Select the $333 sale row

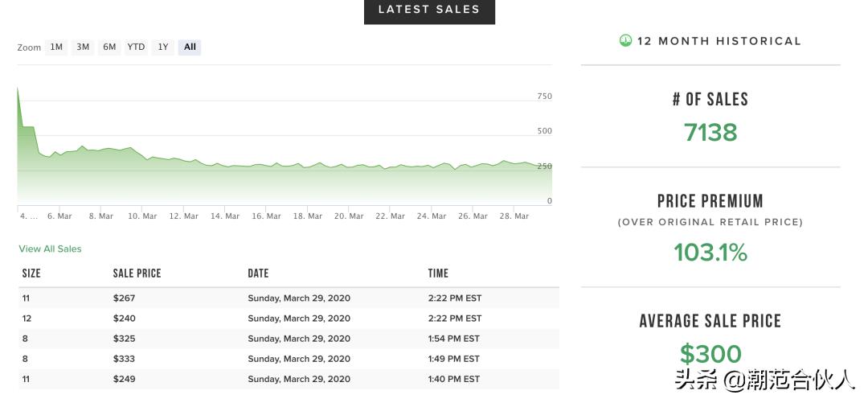click(289, 359)
